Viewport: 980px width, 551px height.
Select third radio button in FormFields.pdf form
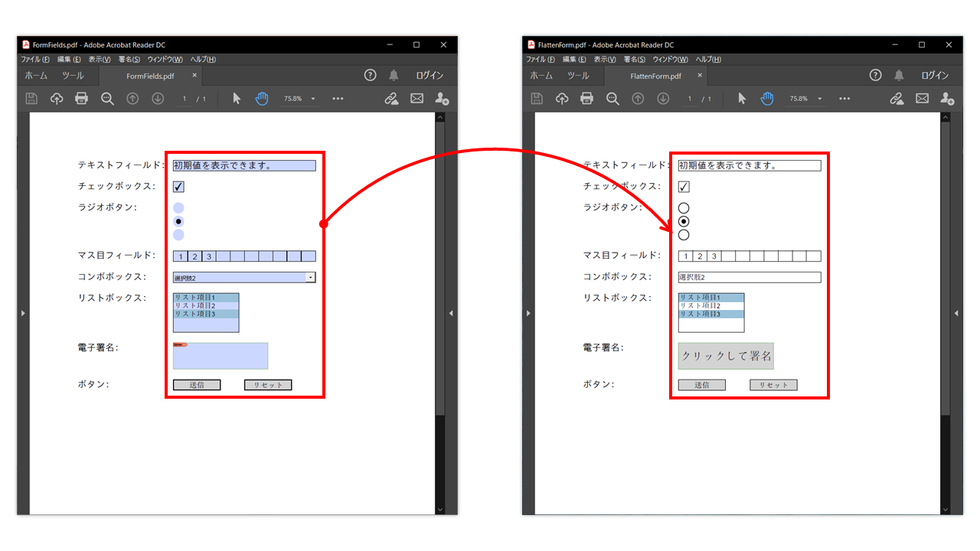178,235
